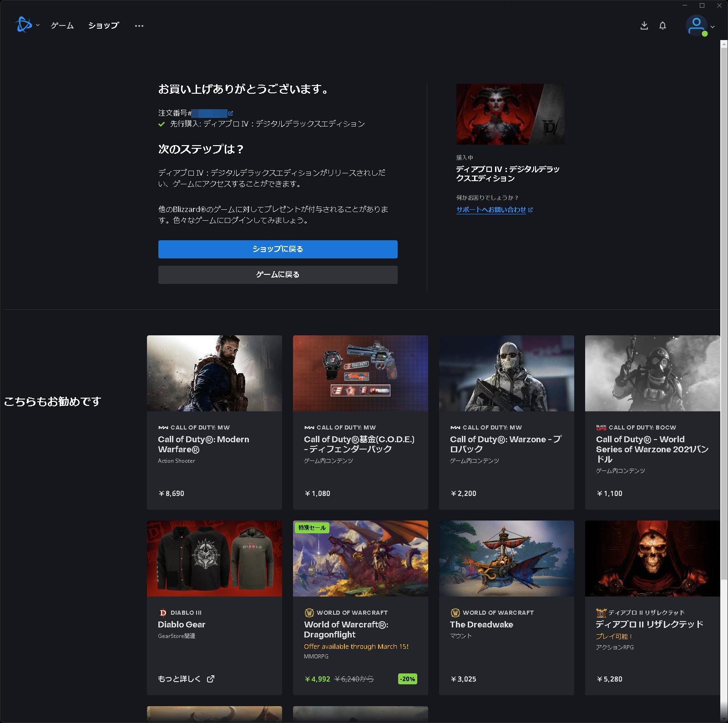Viewport: 728px width, 723px height.
Task: Open the "..." more options menu
Action: click(139, 25)
